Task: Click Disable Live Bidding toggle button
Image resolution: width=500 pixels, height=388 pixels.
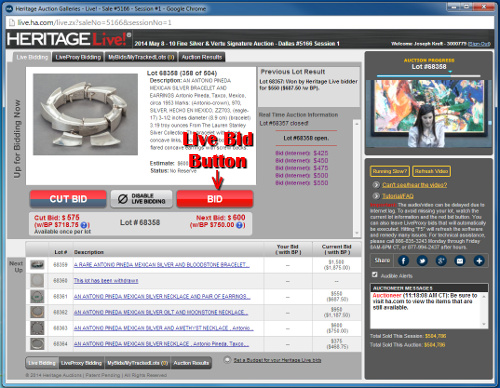Action: [141, 199]
